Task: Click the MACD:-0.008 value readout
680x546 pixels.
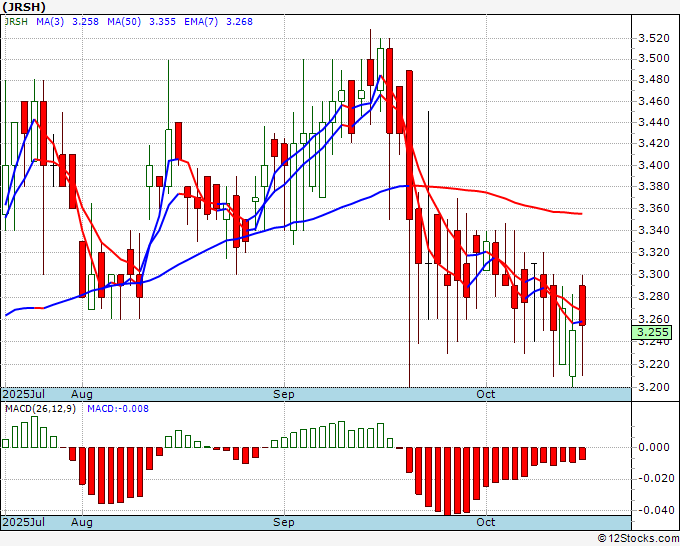Action: point(118,409)
